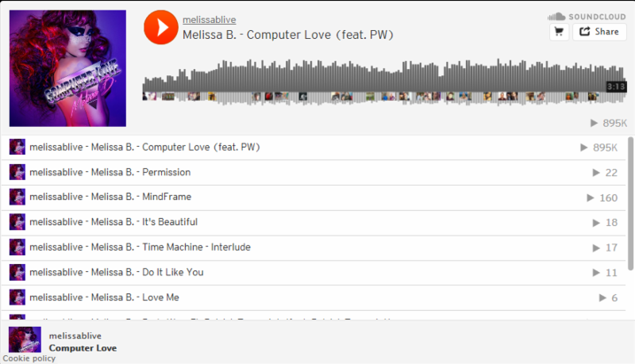Click the large Computer Love album artwork
The width and height of the screenshot is (635, 364).
tap(67, 68)
